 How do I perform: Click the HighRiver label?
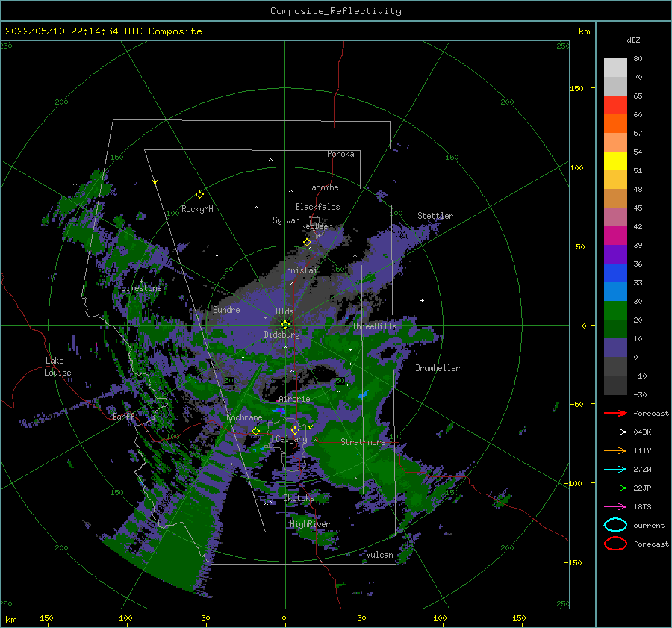click(x=310, y=524)
